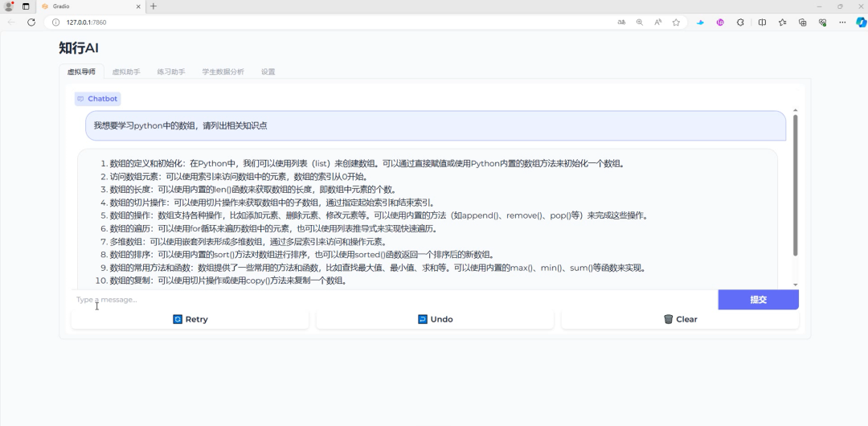This screenshot has height=426, width=868.
Task: Open the extensions puzzle icon
Action: (x=740, y=23)
